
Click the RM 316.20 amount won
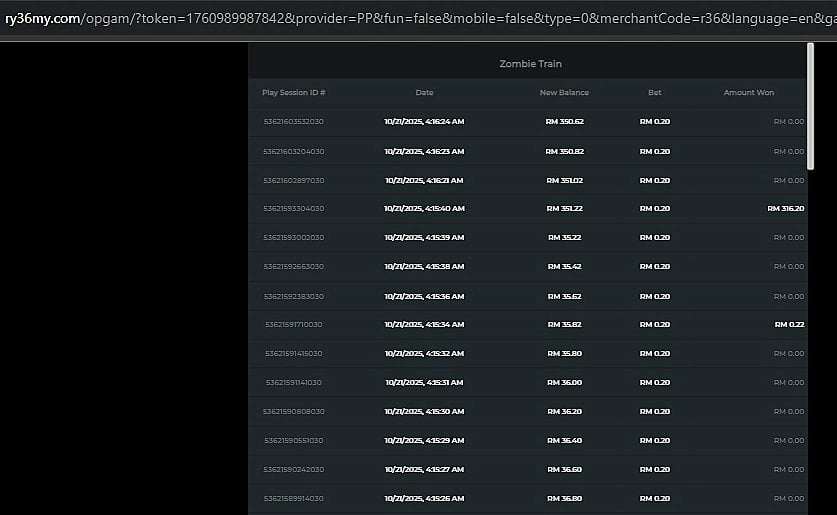coord(785,209)
